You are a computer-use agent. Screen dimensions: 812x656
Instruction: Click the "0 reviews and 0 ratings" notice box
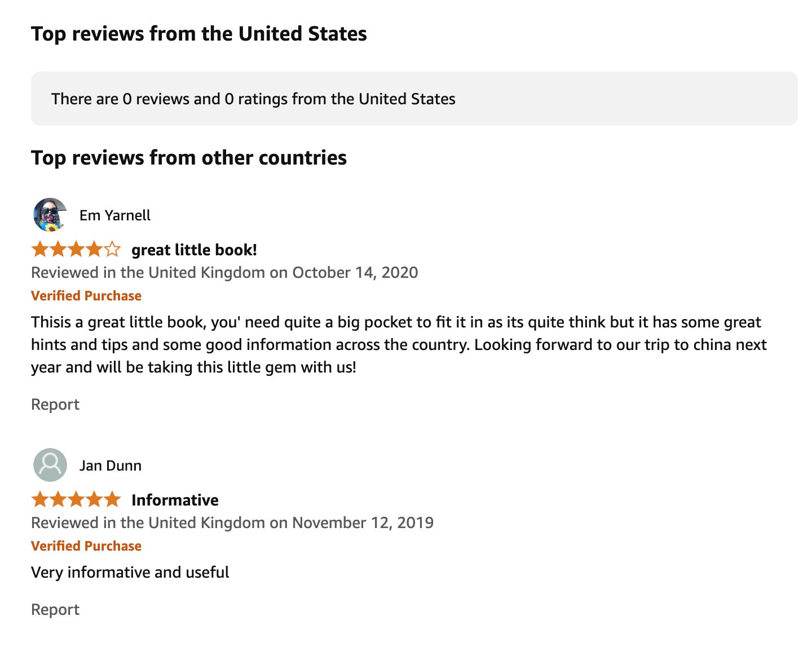pos(414,99)
